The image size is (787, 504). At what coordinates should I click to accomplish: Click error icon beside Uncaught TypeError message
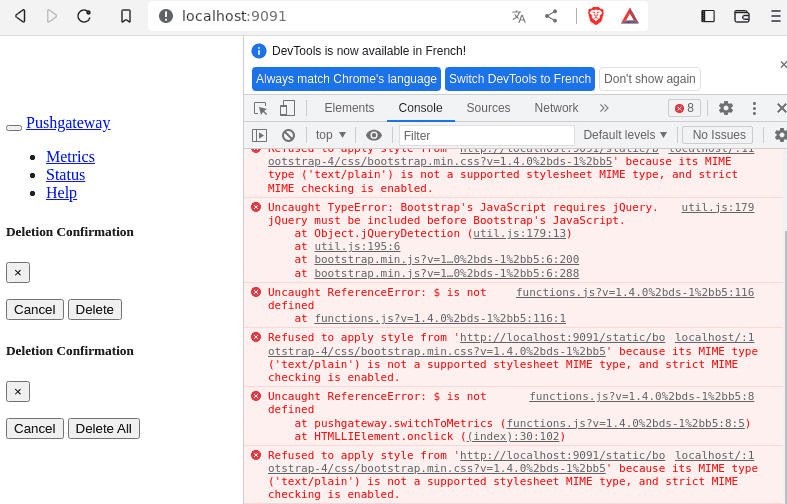(256, 207)
